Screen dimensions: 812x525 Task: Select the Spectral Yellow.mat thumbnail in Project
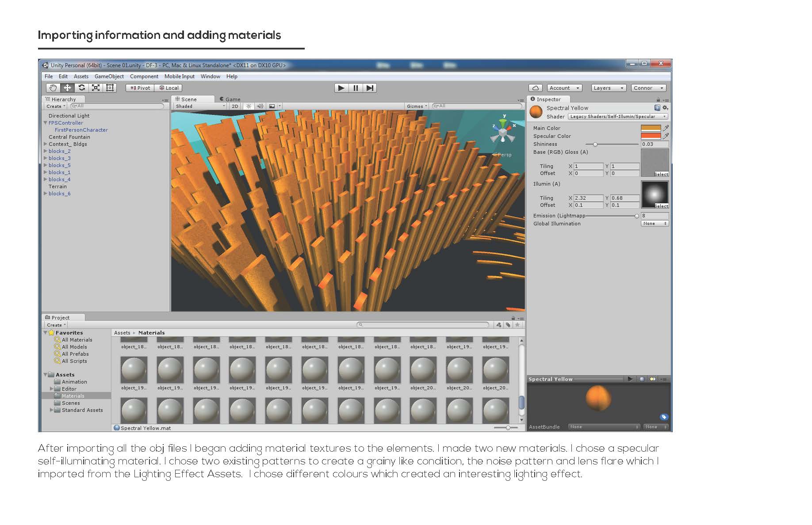pyautogui.click(x=141, y=428)
